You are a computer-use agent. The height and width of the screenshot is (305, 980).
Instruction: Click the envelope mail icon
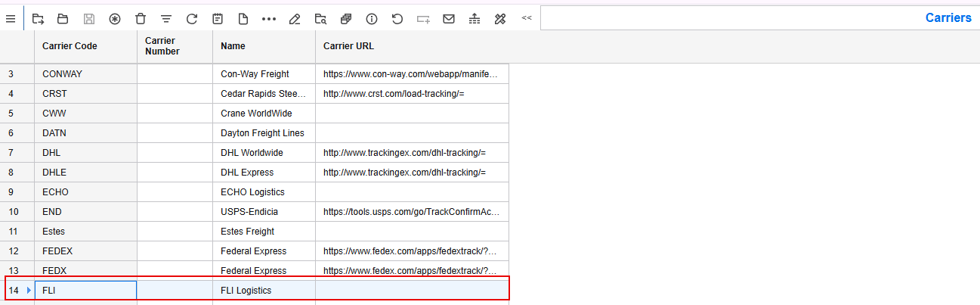pyautogui.click(x=449, y=18)
